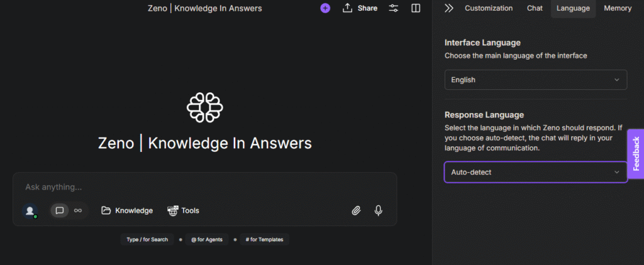The height and width of the screenshot is (265, 644).
Task: Open the Interface Language dropdown
Action: click(535, 80)
